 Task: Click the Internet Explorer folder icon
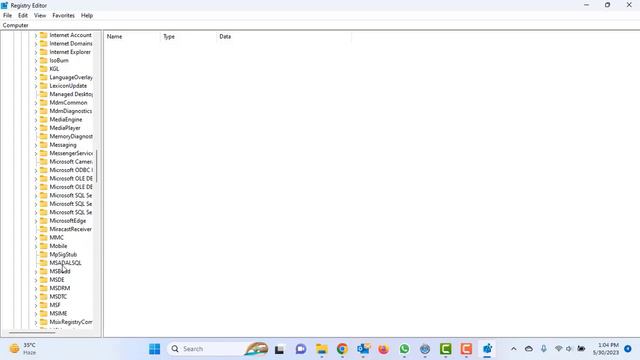pyautogui.click(x=44, y=52)
